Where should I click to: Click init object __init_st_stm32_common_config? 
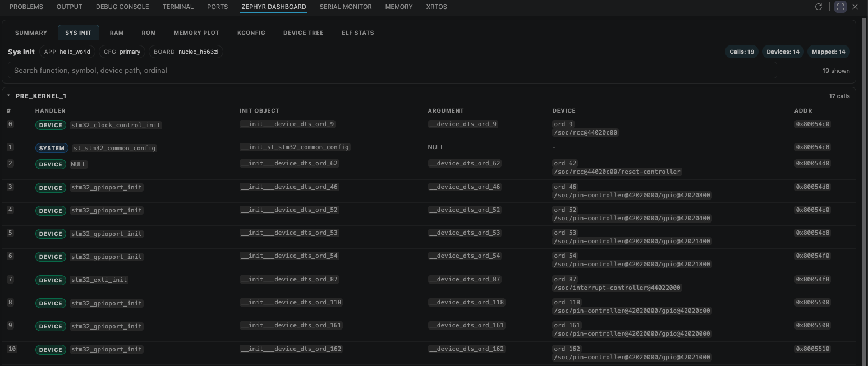[x=295, y=147]
